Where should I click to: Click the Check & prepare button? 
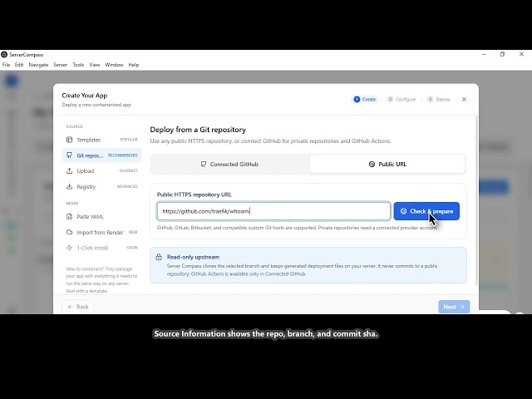426,211
